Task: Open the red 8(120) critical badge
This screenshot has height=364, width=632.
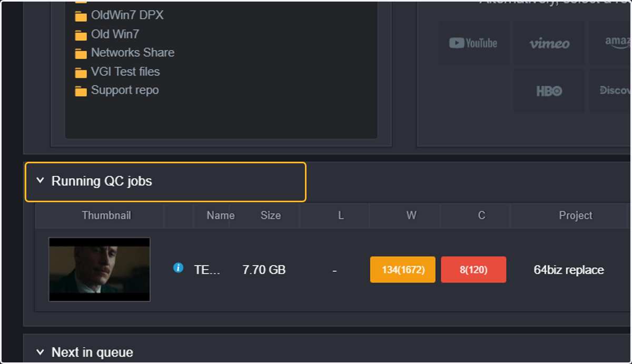Action: [x=473, y=270]
